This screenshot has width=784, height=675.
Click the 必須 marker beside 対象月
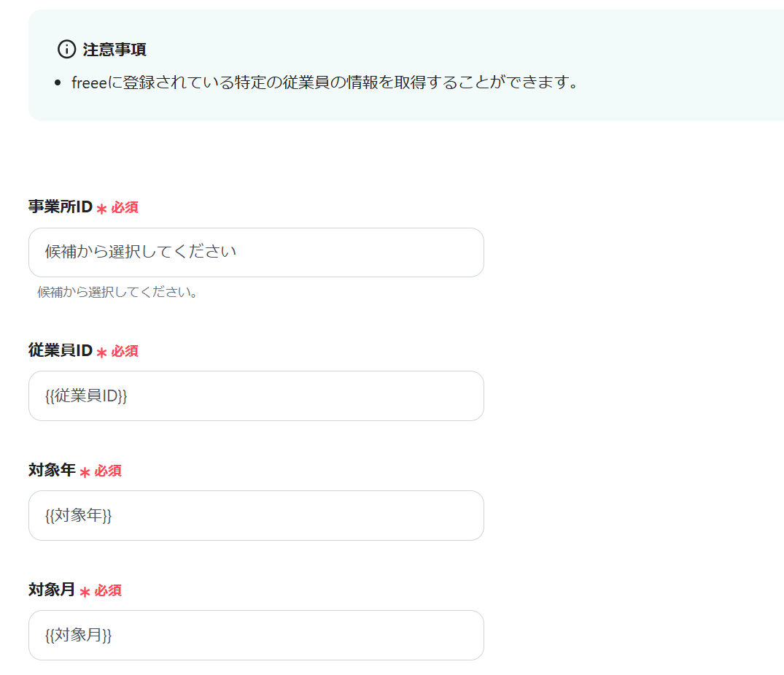108,590
